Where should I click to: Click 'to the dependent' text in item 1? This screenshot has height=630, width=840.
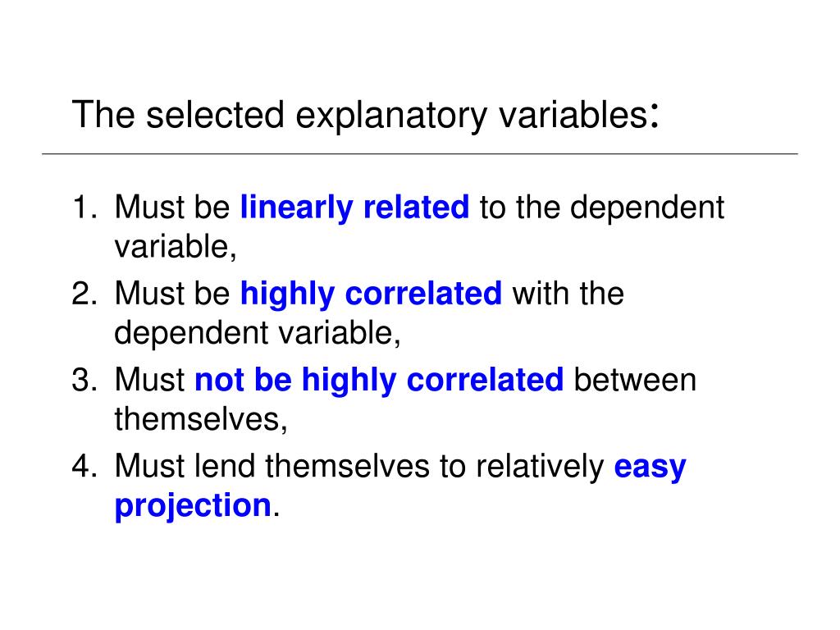(602, 208)
